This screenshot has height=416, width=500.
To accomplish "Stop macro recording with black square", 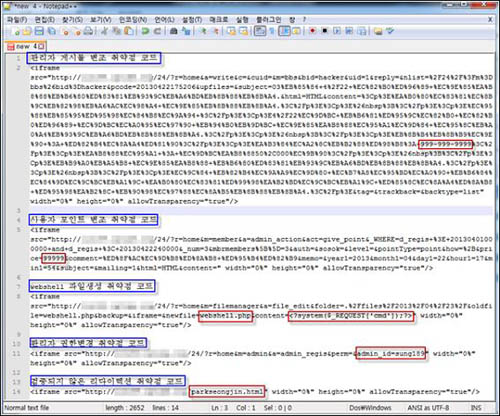I will [x=324, y=31].
